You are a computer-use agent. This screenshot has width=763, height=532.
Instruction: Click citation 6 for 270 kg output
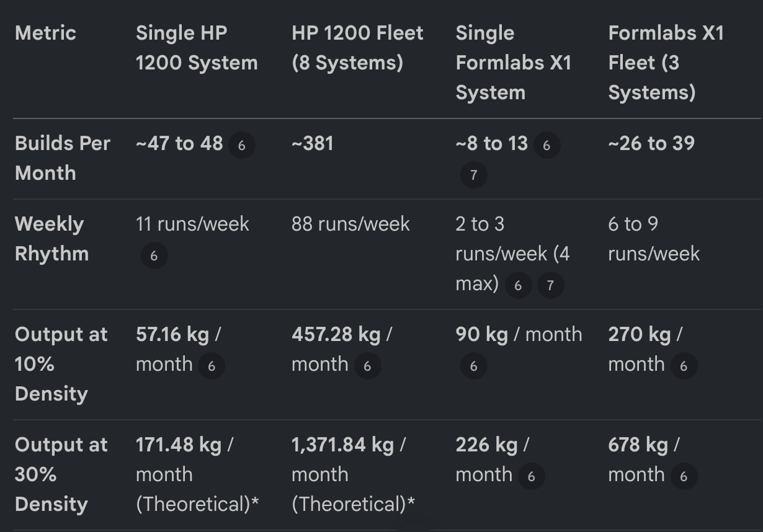tap(684, 366)
